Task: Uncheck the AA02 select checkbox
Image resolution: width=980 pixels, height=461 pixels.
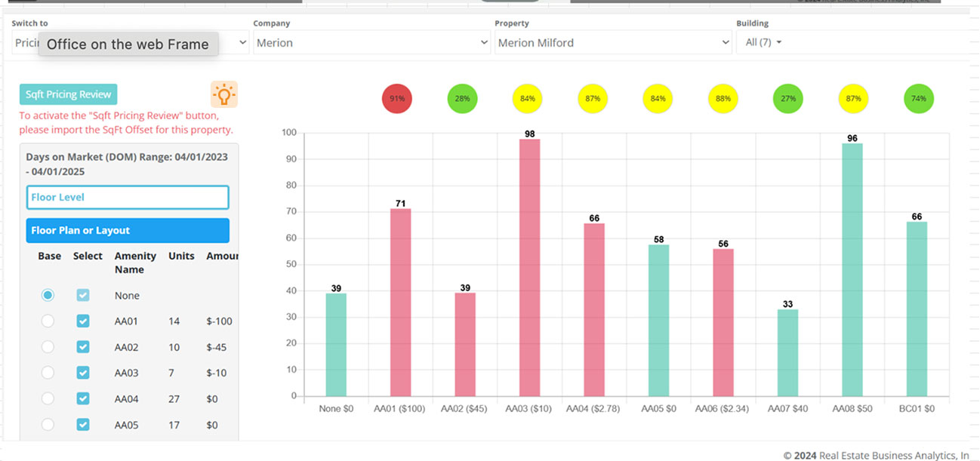Action: pos(83,346)
